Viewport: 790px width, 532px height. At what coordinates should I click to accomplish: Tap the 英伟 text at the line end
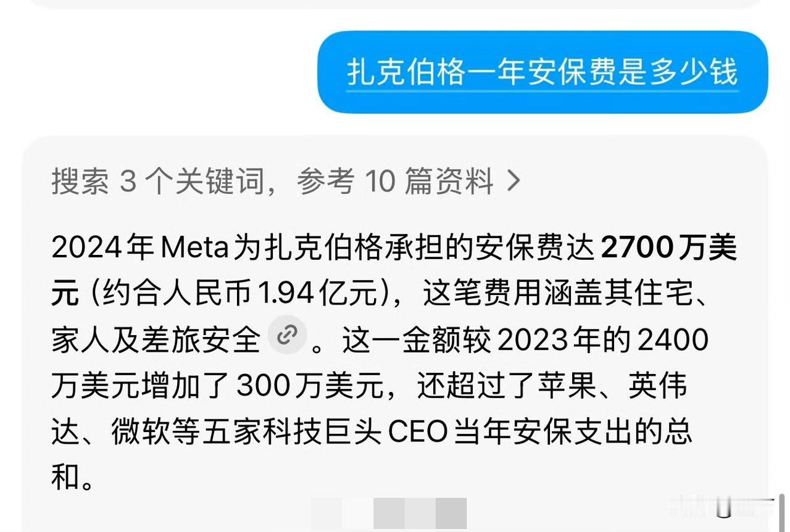(657, 386)
